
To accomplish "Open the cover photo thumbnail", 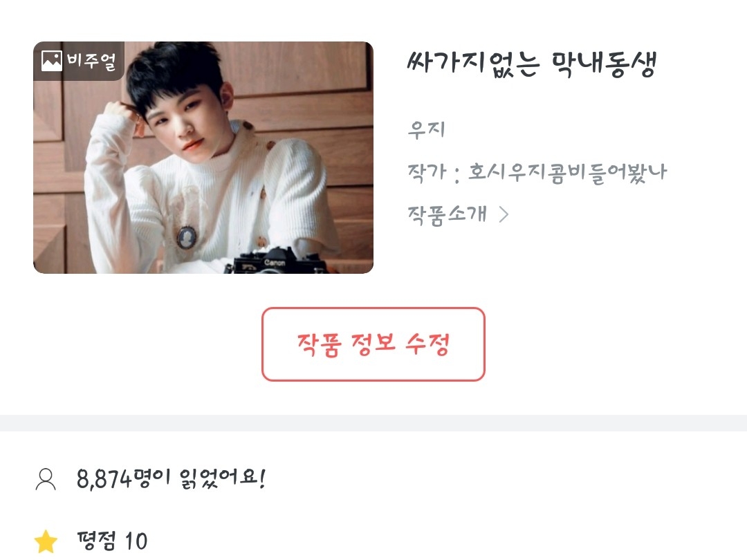I will click(x=203, y=158).
